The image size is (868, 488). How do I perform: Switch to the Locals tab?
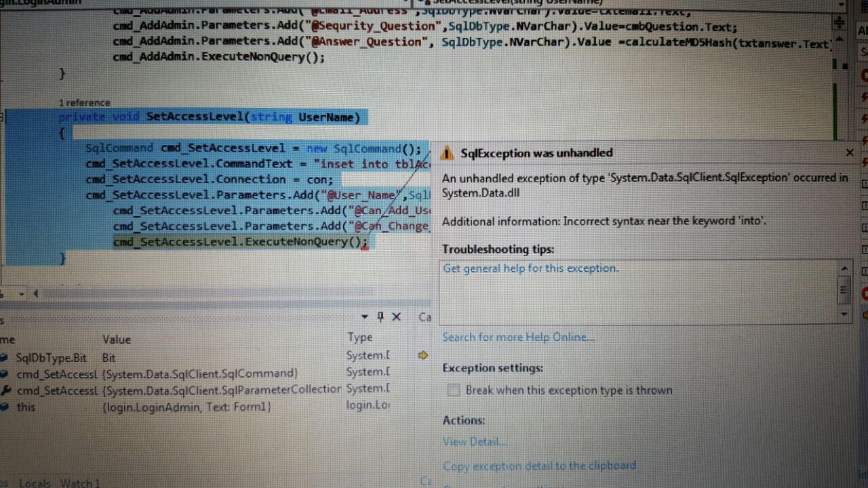point(34,483)
